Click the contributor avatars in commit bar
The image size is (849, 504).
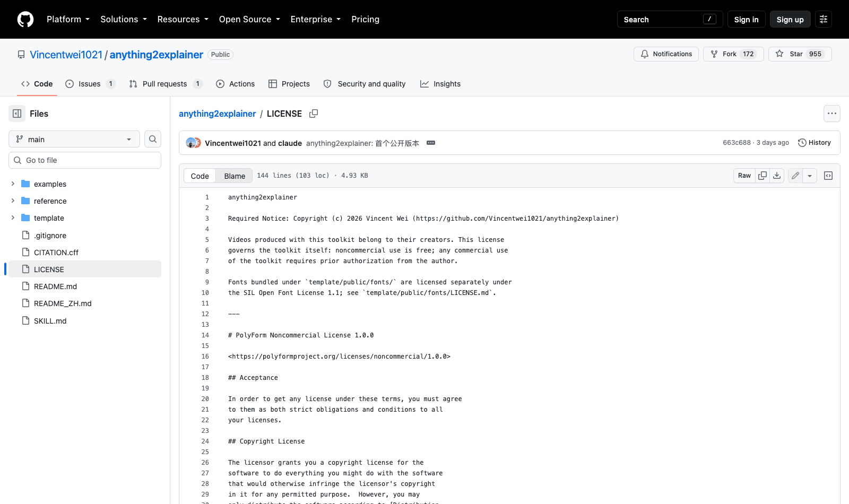pos(193,143)
